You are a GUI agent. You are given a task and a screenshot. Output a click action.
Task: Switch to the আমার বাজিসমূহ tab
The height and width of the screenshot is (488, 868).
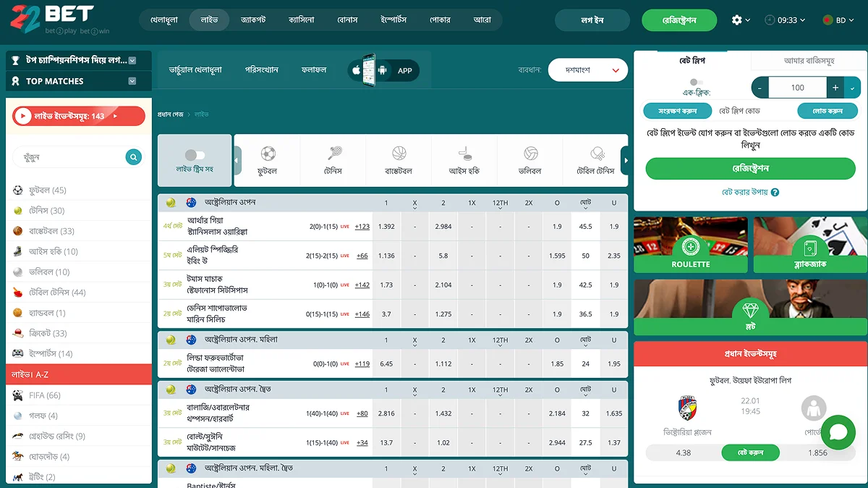tap(809, 59)
